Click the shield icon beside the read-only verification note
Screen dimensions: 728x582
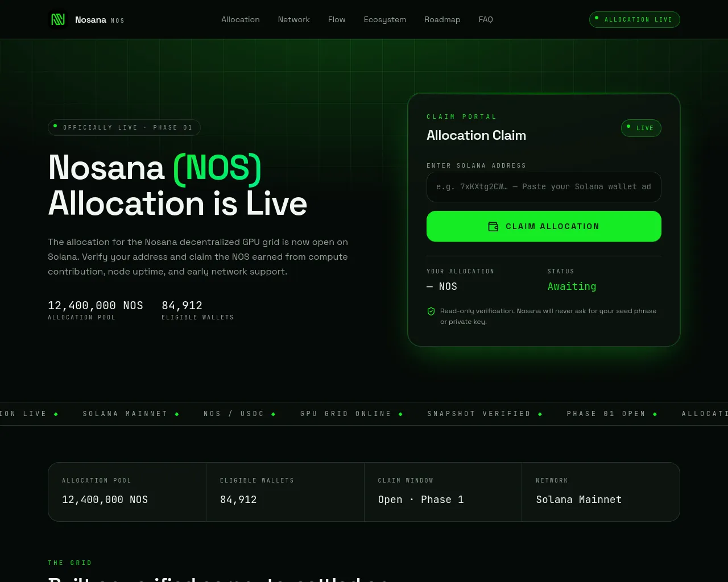point(431,311)
